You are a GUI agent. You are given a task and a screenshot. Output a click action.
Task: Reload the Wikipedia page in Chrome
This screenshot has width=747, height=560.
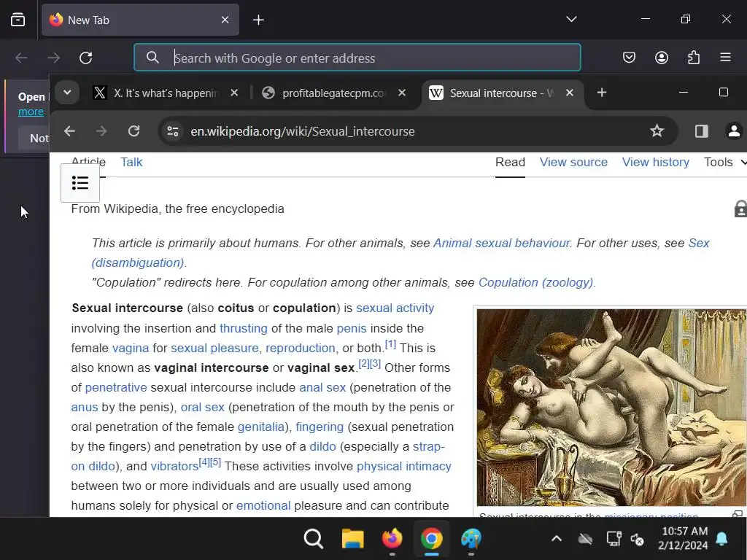pyautogui.click(x=134, y=131)
